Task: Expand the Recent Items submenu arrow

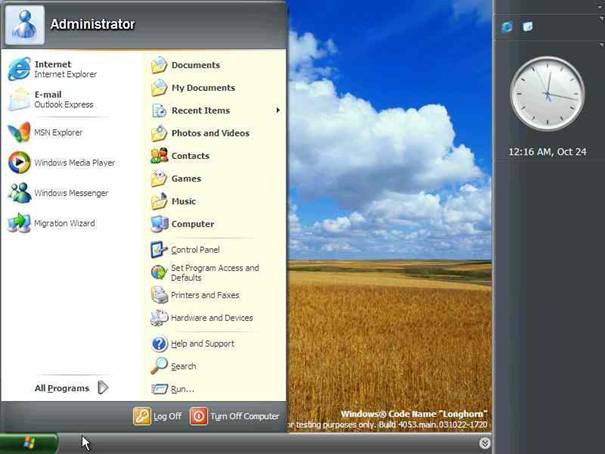Action: [277, 110]
